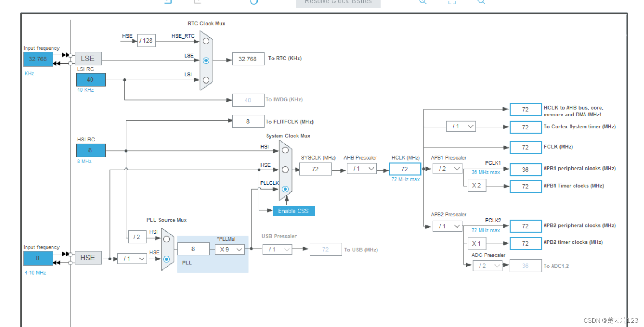The width and height of the screenshot is (644, 327).
Task: Open the AHB Prescaler dropdown
Action: coord(362,169)
